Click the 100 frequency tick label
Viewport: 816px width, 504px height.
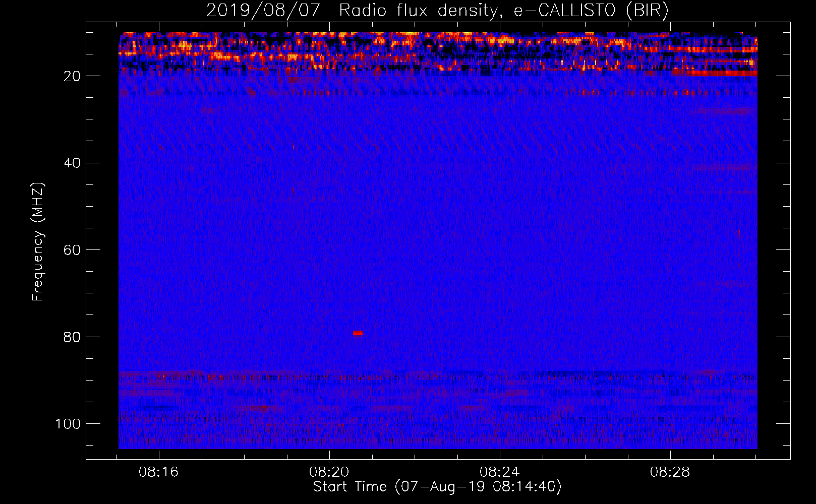click(68, 424)
